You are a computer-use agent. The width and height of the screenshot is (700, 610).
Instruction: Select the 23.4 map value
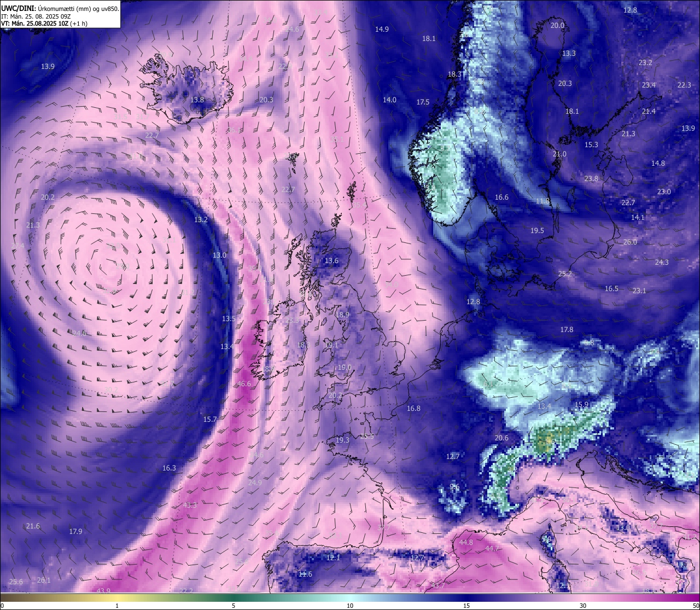[x=649, y=85]
